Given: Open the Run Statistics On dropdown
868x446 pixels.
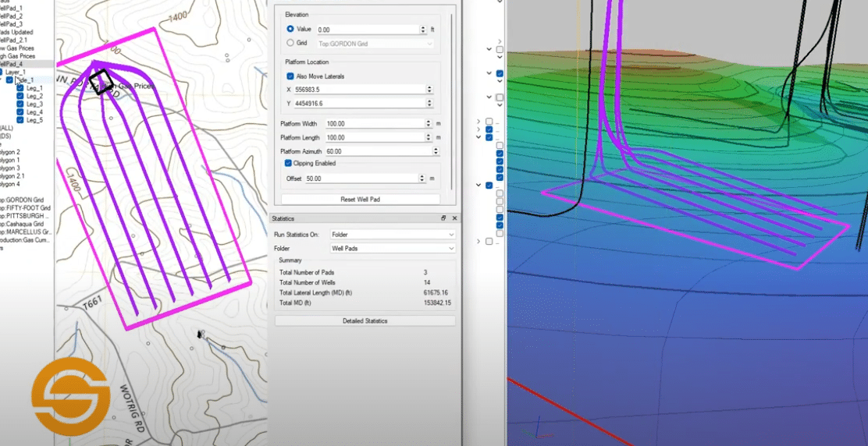Looking at the screenshot, I should (x=393, y=235).
